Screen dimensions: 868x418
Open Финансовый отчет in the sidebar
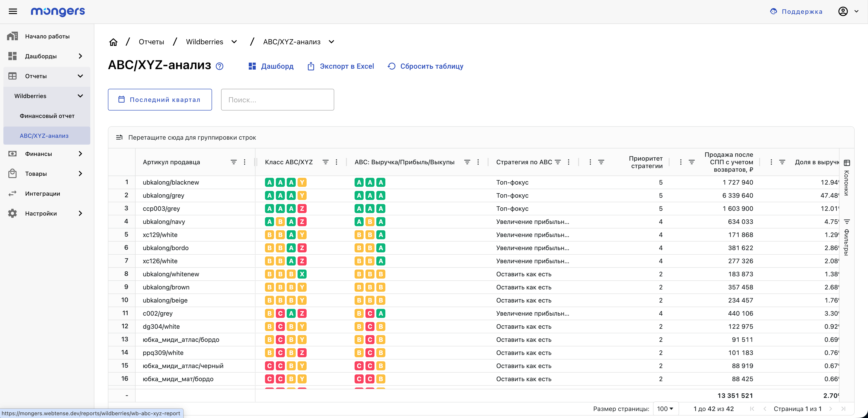pyautogui.click(x=47, y=116)
